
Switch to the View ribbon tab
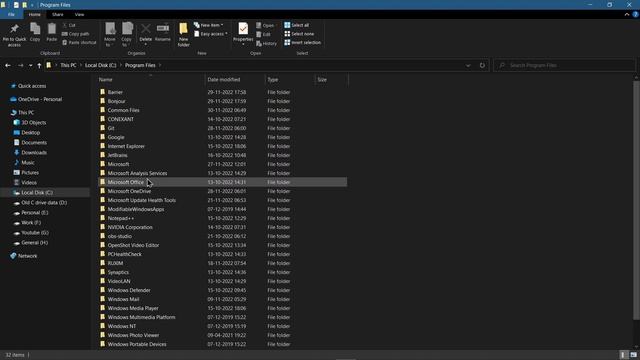click(79, 14)
